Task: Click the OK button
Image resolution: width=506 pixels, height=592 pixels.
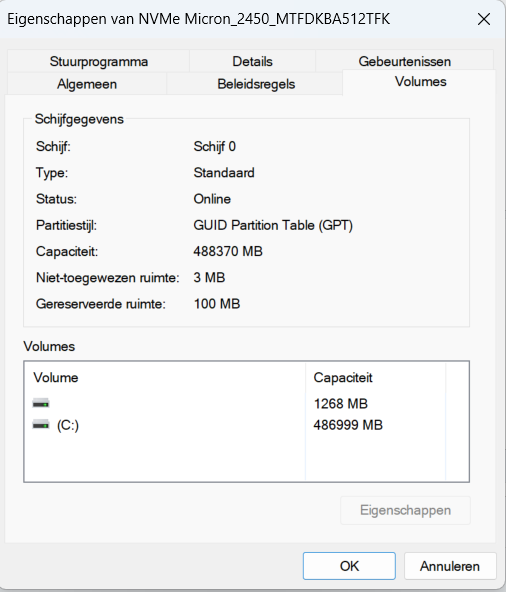Action: (349, 566)
